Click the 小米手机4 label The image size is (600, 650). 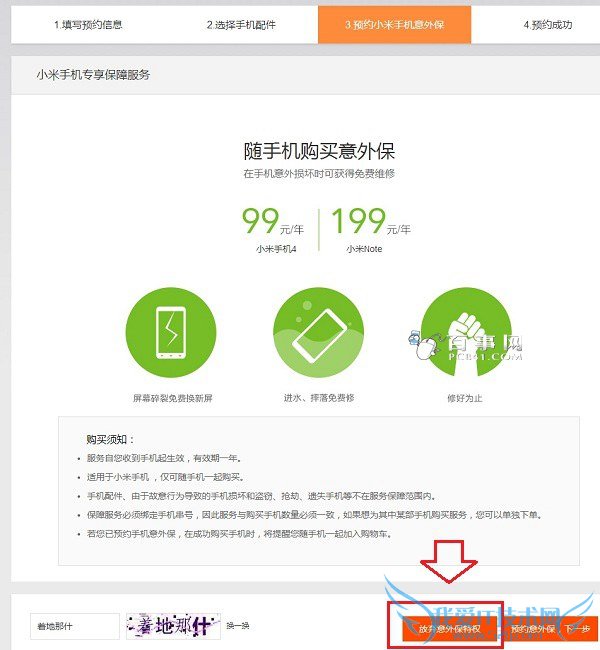(276, 249)
